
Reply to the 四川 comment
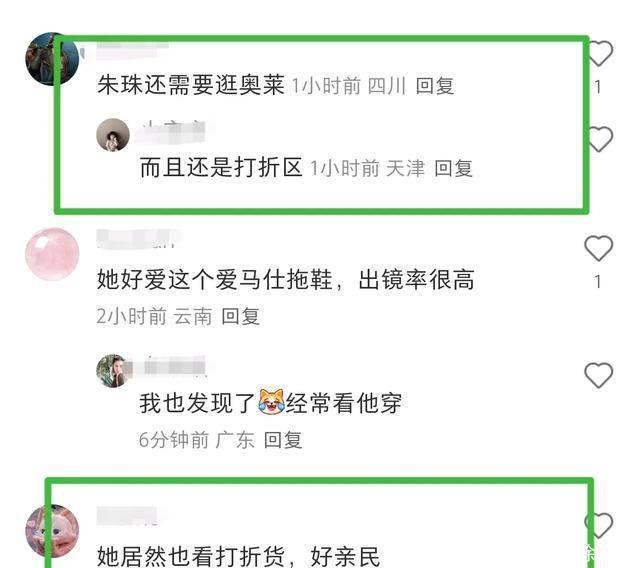click(434, 86)
